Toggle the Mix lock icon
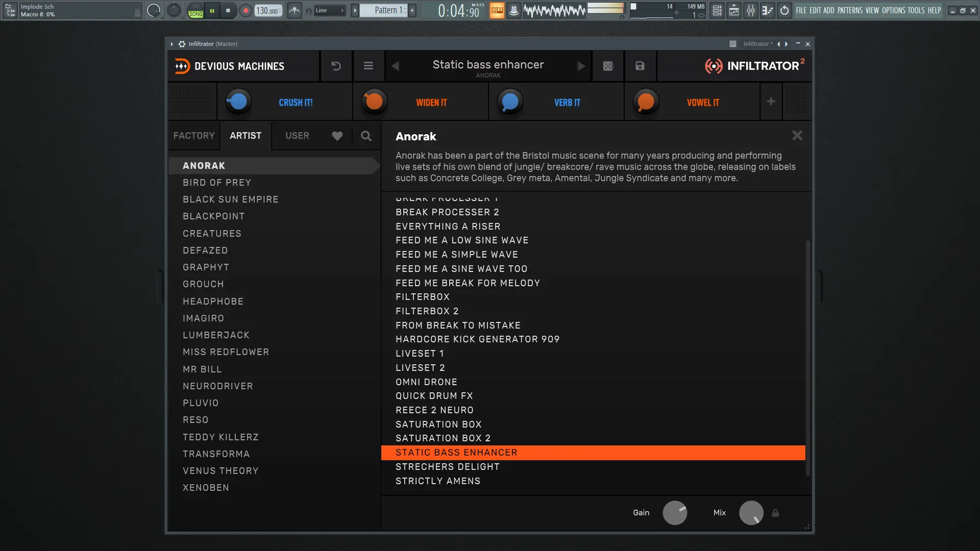 click(775, 513)
